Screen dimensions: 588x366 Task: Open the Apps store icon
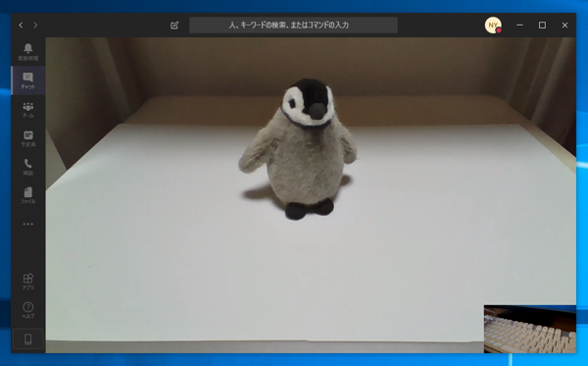pos(28,282)
